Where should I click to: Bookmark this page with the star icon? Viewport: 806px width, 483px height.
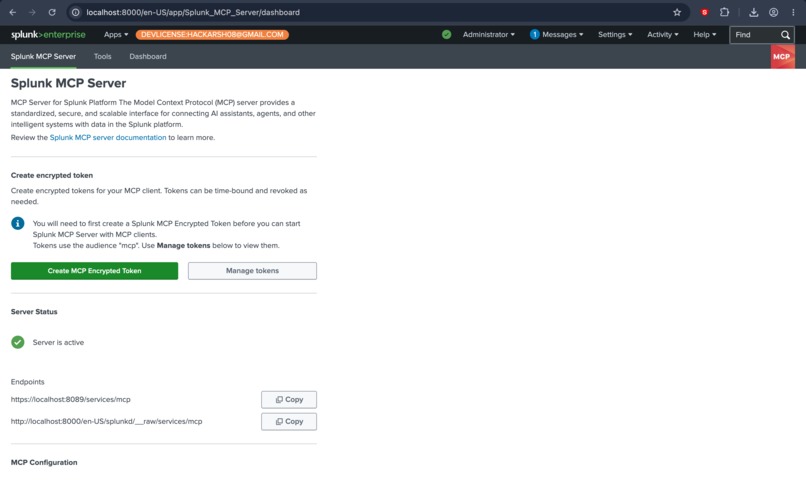click(x=677, y=12)
